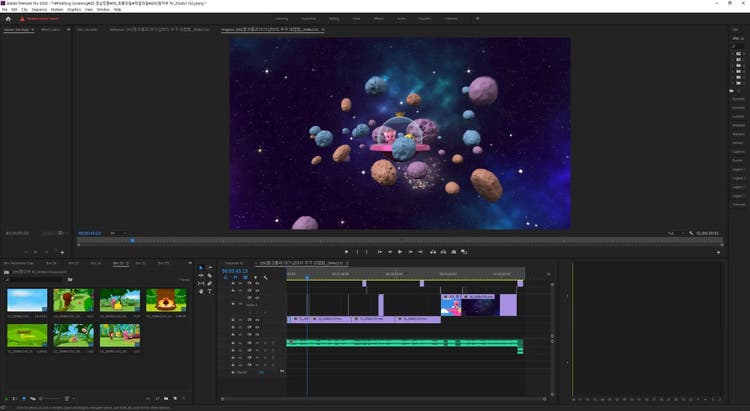The height and width of the screenshot is (411, 750).
Task: Switch Project panel to icon view
Action: [24, 398]
